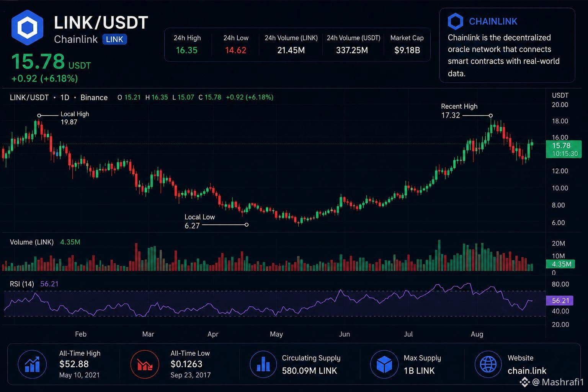The height and width of the screenshot is (392, 588).
Task: Click the Max Supply value 1B LINK
Action: tap(419, 371)
